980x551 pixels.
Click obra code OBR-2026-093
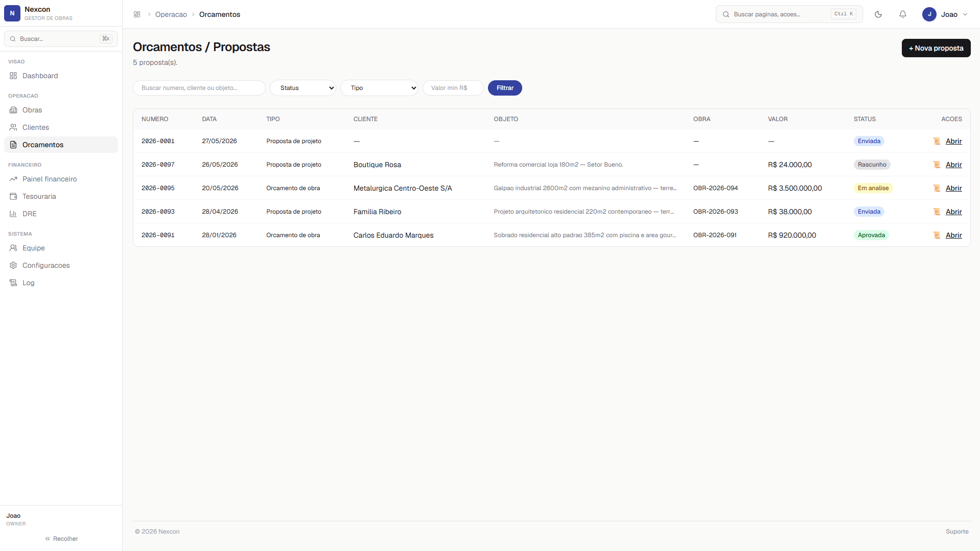[x=715, y=212]
